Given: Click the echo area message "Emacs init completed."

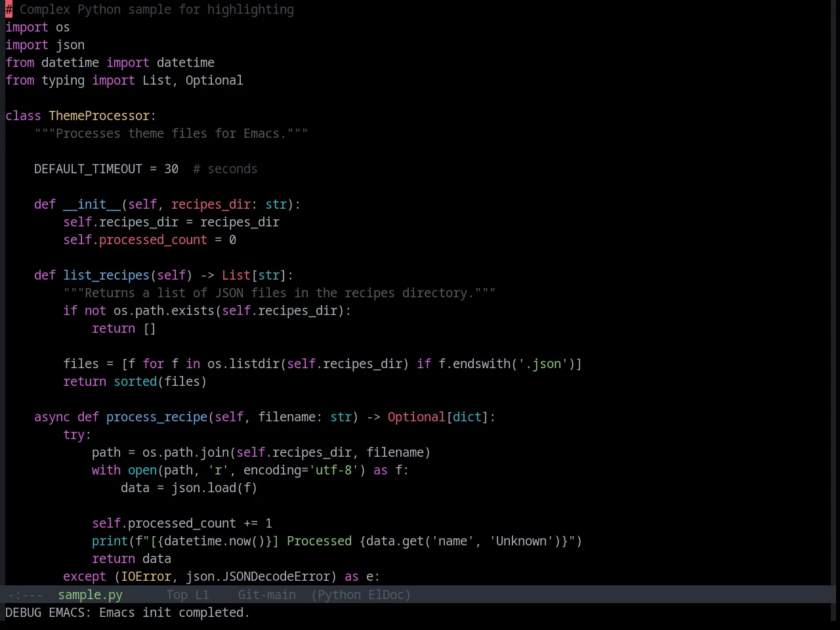Looking at the screenshot, I should [175, 612].
